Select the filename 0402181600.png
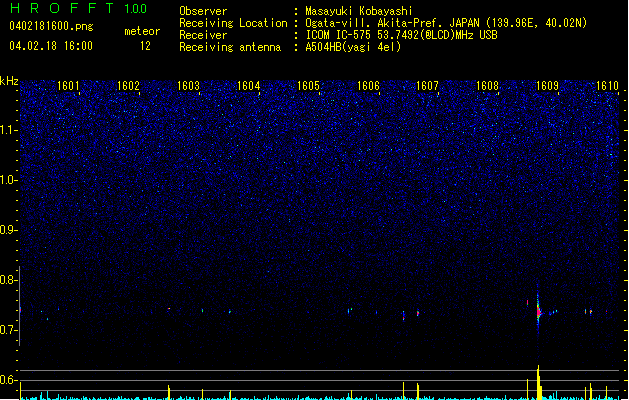 point(51,26)
